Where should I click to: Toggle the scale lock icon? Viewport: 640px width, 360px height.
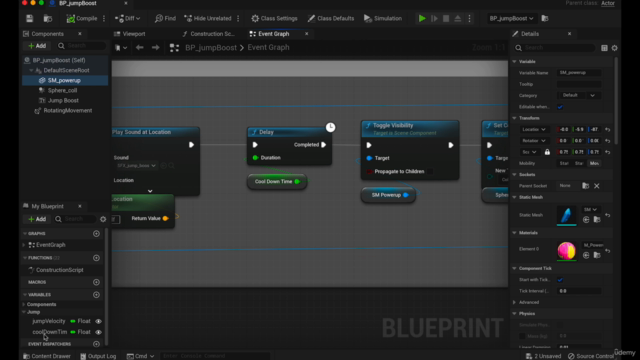point(547,152)
